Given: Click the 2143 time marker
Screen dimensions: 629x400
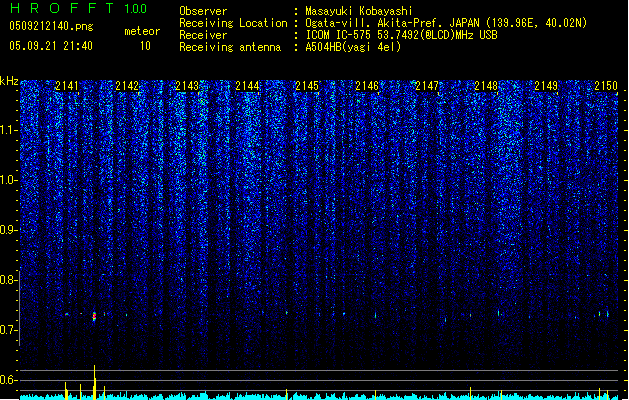Looking at the screenshot, I should pos(187,86).
